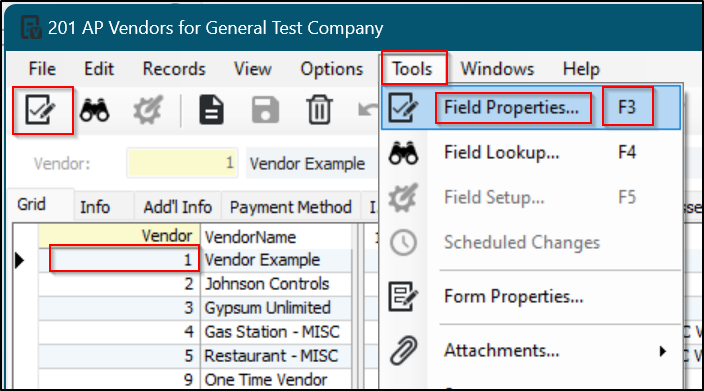
Task: Open the Windows menu
Action: [x=497, y=69]
